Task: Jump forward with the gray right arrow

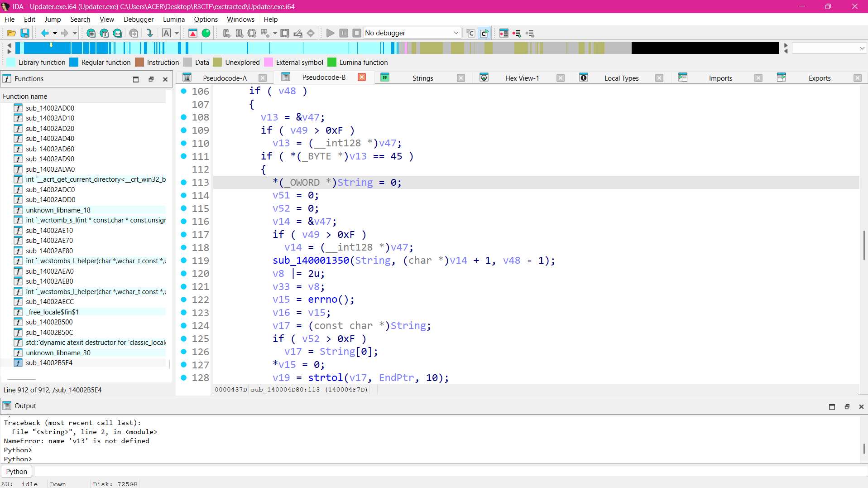Action: pos(65,33)
